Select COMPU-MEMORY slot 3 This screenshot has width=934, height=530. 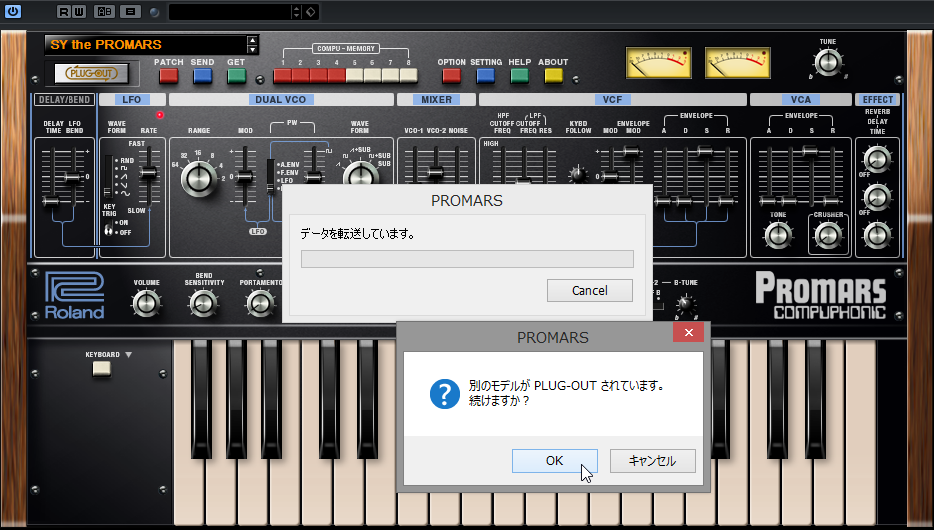[x=318, y=75]
